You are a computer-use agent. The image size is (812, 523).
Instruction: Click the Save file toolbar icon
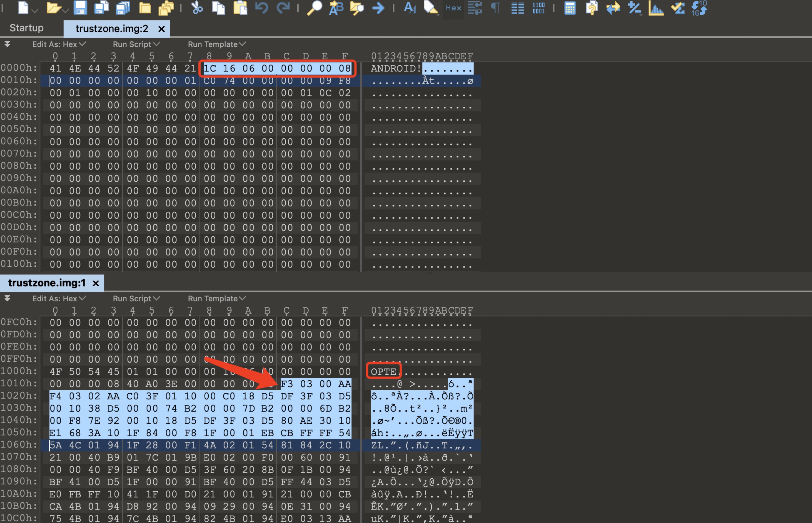click(80, 7)
